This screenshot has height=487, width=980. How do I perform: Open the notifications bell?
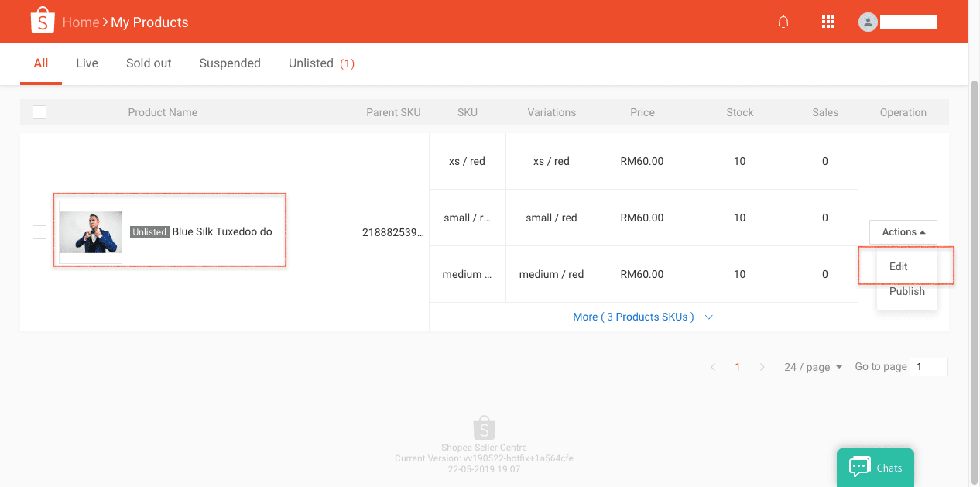point(783,22)
